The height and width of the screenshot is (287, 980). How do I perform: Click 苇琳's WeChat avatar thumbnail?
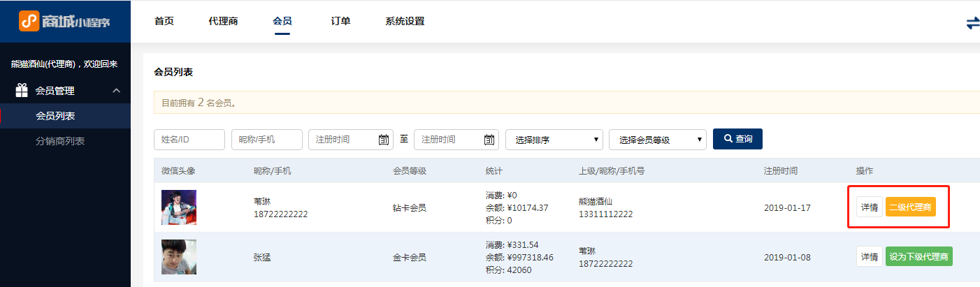pos(179,207)
